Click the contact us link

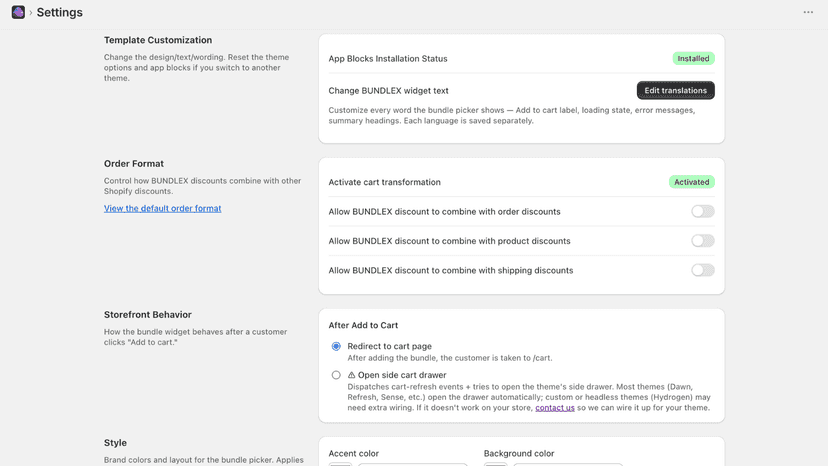(x=554, y=408)
